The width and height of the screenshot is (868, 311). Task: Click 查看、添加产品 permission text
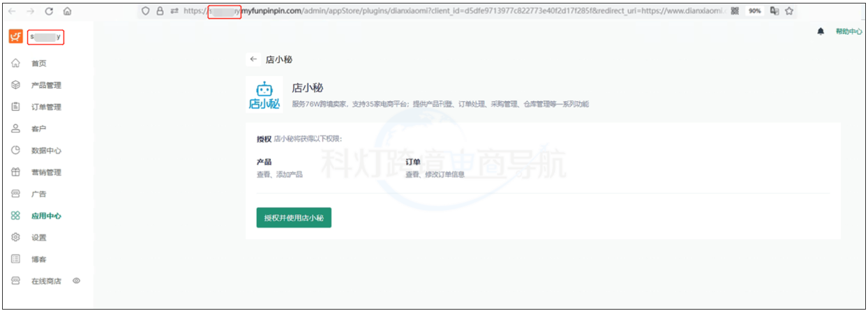(279, 174)
